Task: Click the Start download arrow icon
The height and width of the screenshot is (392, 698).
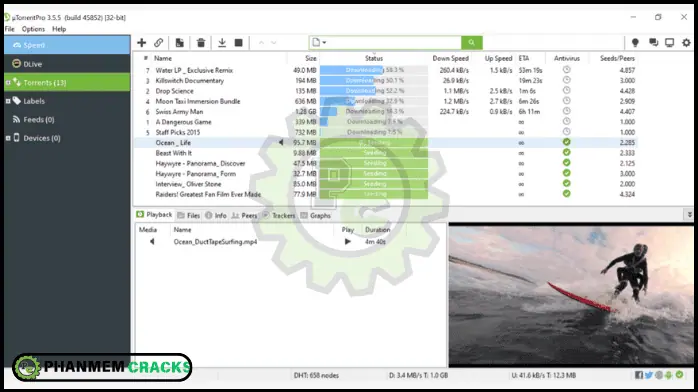Action: (x=222, y=43)
